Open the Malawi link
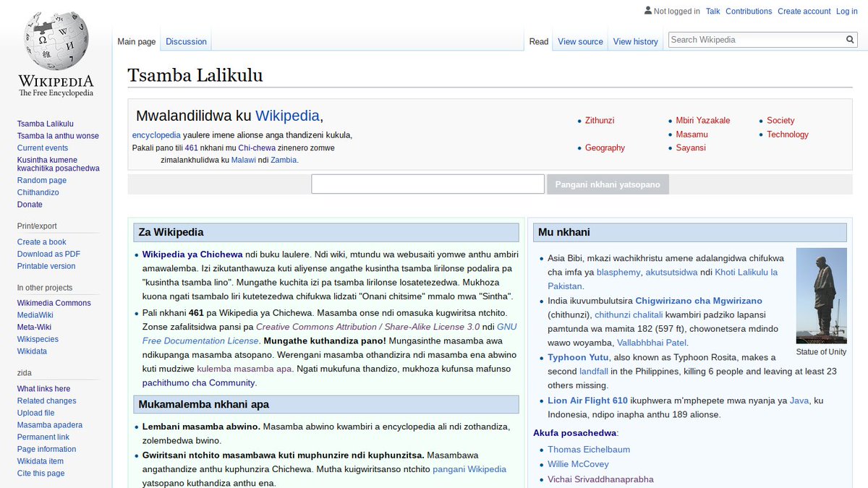868x488 pixels. [x=244, y=160]
